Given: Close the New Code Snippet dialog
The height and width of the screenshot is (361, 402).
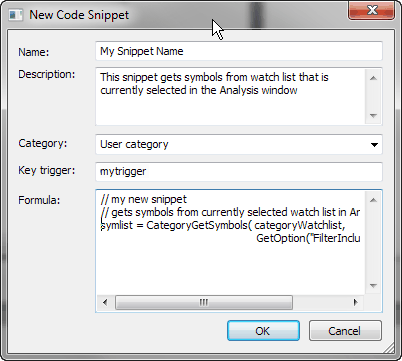Looking at the screenshot, I should [371, 11].
